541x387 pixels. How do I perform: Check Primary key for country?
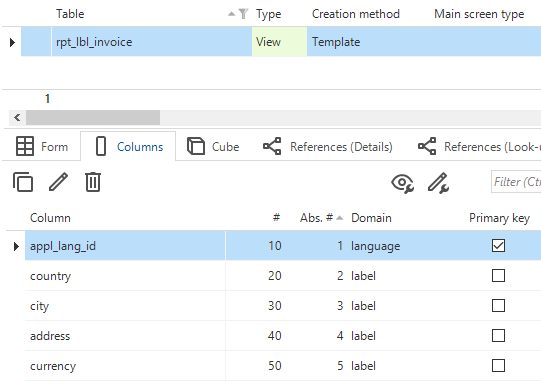point(498,276)
